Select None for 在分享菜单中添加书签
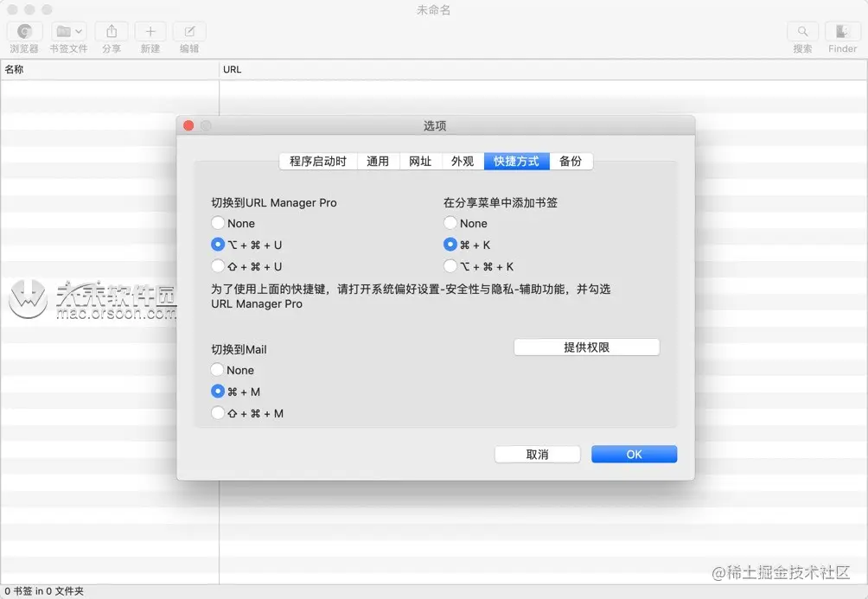 click(x=450, y=223)
